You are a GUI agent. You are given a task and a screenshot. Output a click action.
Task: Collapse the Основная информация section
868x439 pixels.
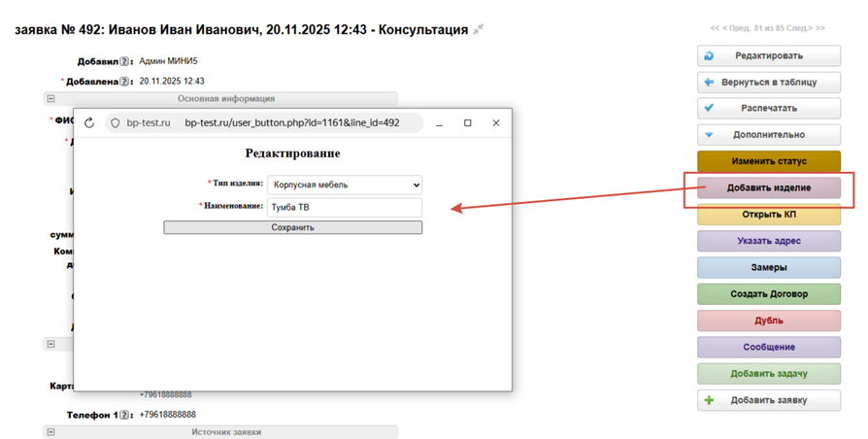[50, 98]
